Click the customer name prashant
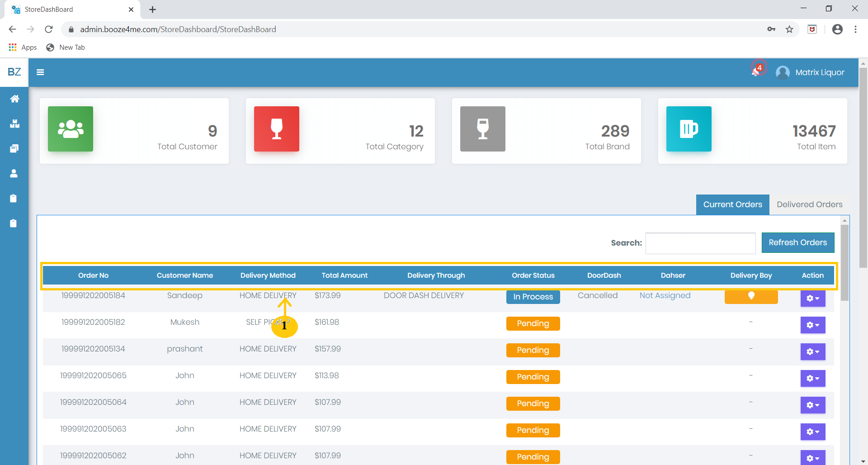 [185, 349]
